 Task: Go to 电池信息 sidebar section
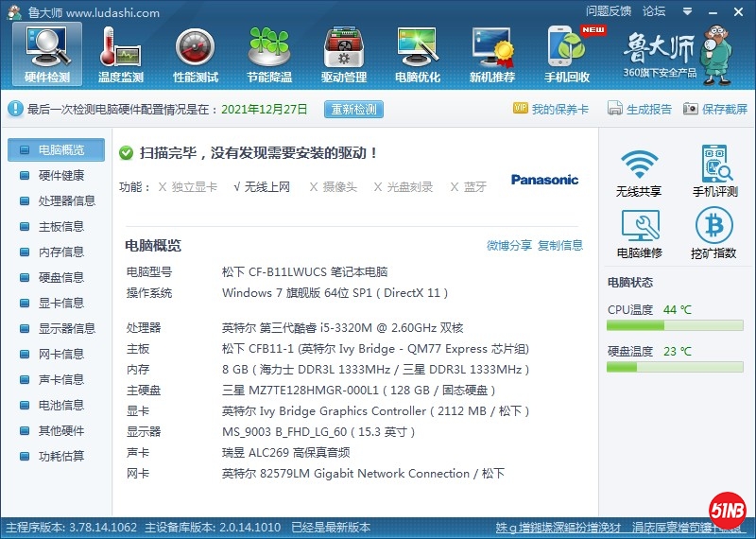click(60, 405)
